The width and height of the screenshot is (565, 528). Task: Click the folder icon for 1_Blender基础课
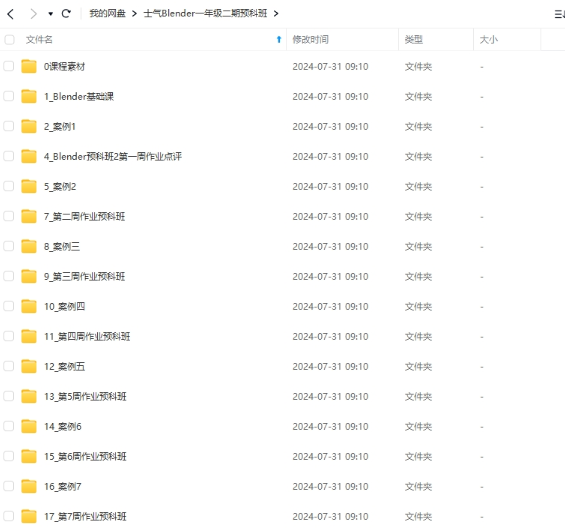tap(29, 96)
